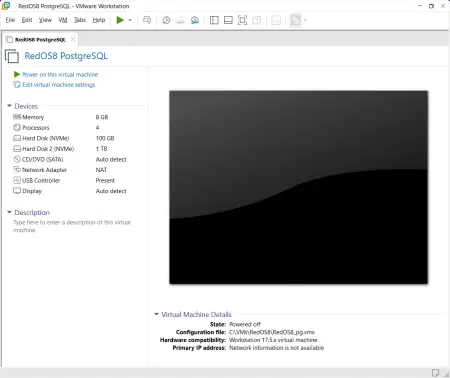The height and width of the screenshot is (378, 450).
Task: Select the Hard Disk (NVMe) label
Action: click(x=46, y=138)
